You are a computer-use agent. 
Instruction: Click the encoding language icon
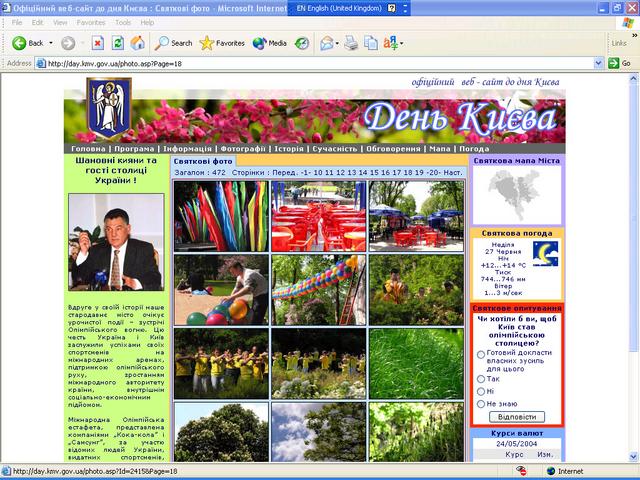[x=390, y=43]
